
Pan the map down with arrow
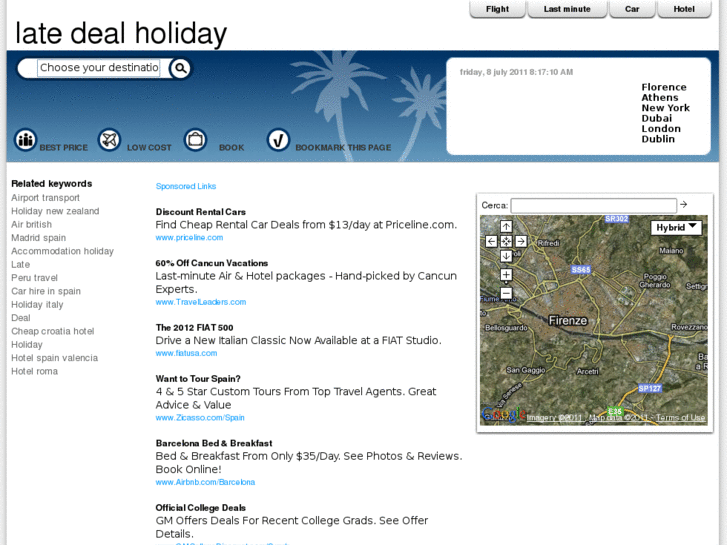click(x=506, y=256)
